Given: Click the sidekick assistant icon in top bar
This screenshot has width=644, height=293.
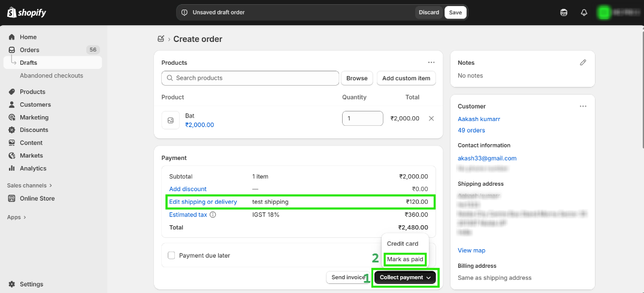Looking at the screenshot, I should pyautogui.click(x=564, y=13).
